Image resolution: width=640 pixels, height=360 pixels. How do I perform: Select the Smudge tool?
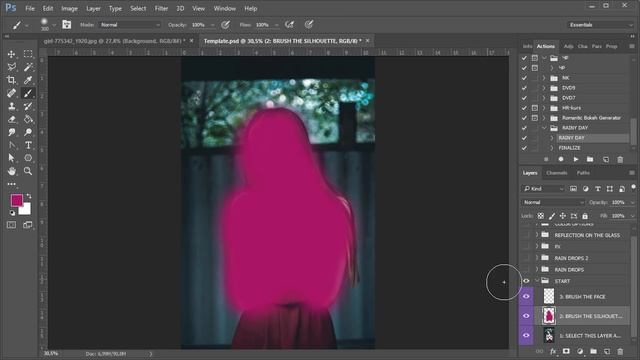[11, 132]
